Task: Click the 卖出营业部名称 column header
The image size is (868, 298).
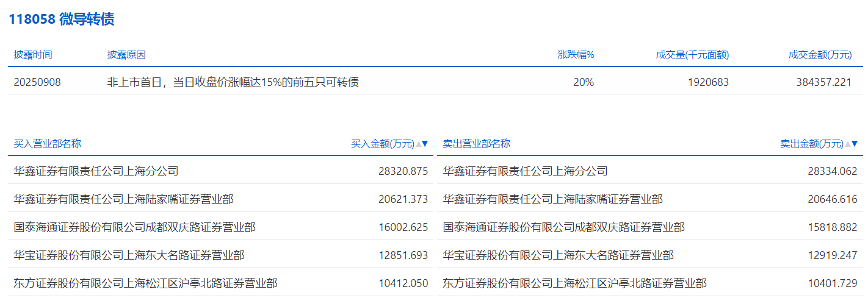Action: click(476, 144)
